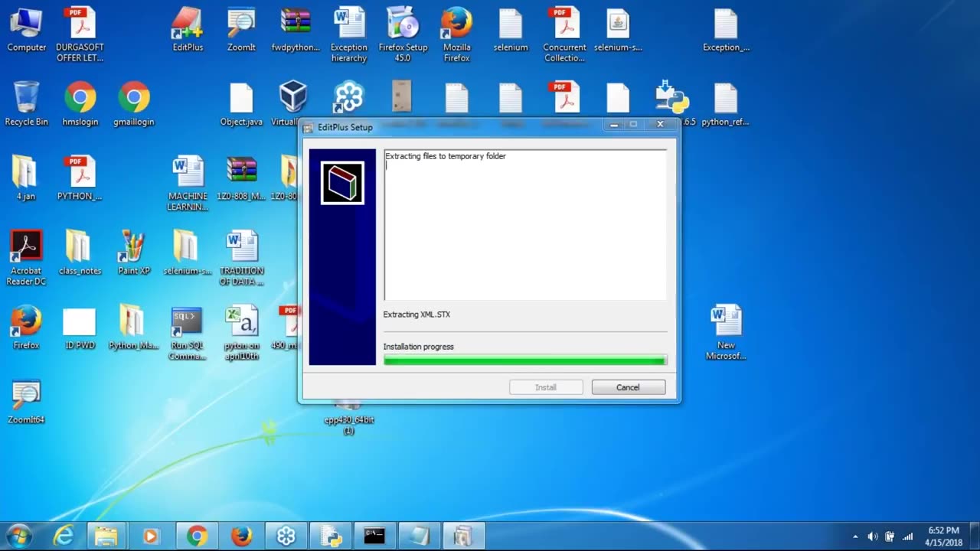Select the TRADITION OF DATA Word document

pos(242,258)
